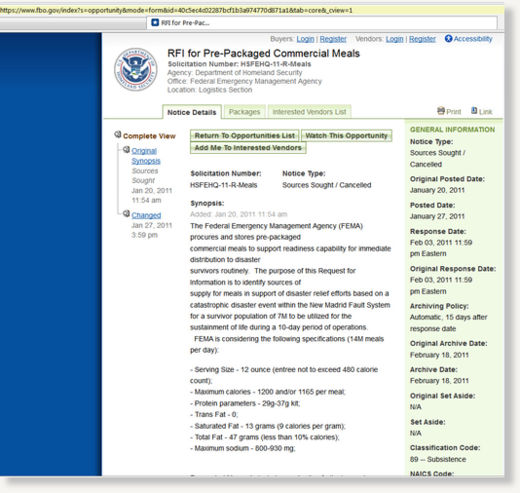Click '89 -- Subsistence' classification code
Viewport: 520px width, 493px height.
[x=438, y=459]
